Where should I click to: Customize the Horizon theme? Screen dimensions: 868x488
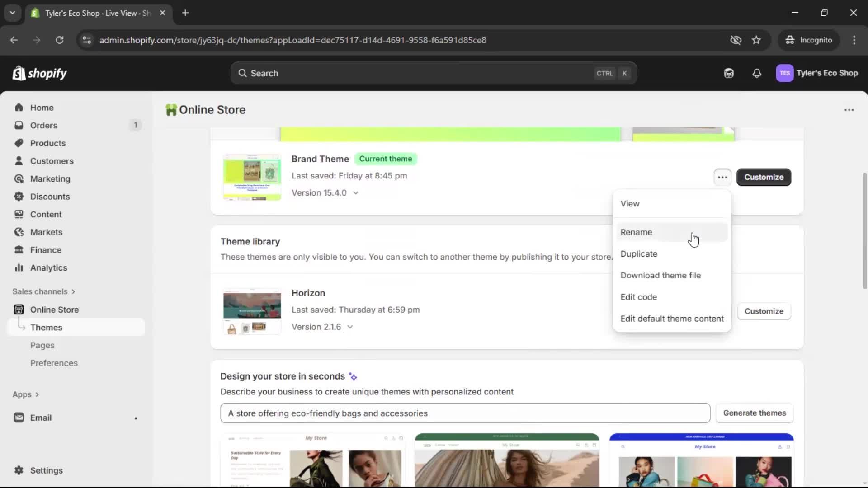click(x=764, y=311)
